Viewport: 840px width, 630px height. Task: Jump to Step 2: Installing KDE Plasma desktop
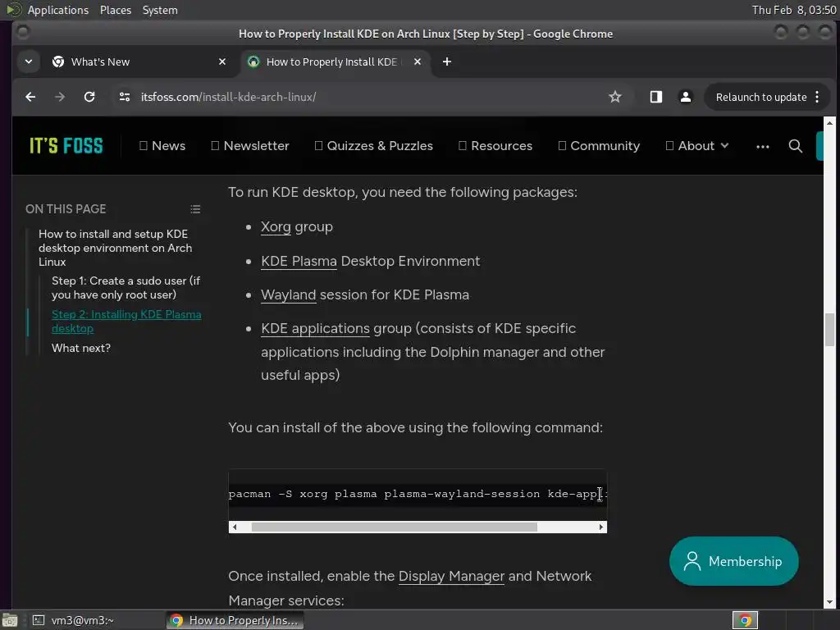tap(126, 322)
